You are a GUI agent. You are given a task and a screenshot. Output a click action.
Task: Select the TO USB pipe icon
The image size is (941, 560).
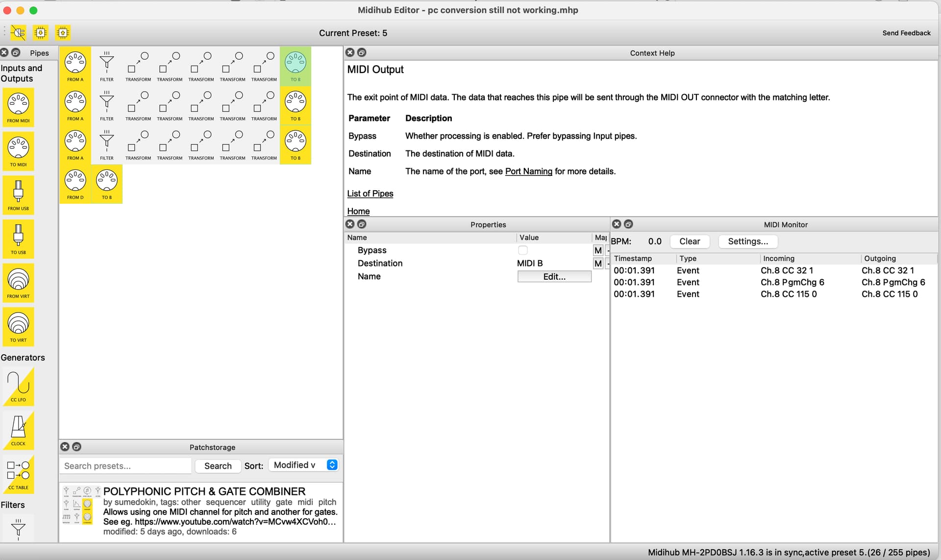(18, 238)
